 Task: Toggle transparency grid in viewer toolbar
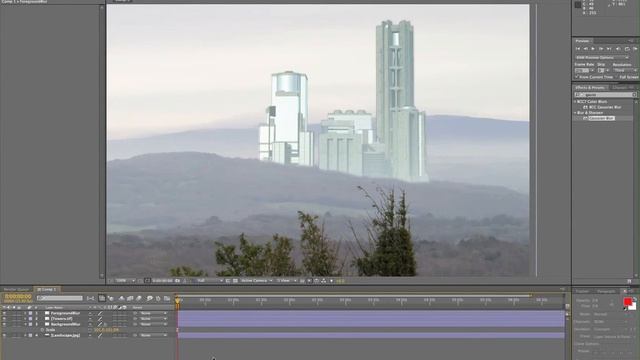pyautogui.click(x=235, y=281)
